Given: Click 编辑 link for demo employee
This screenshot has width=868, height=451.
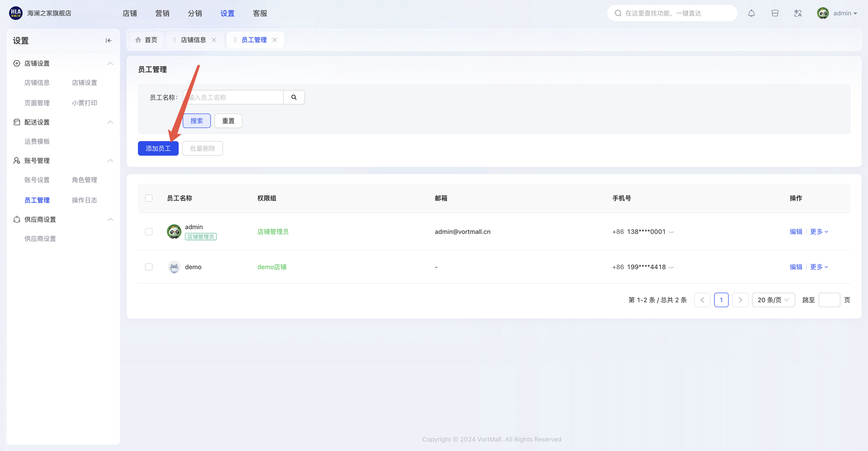Looking at the screenshot, I should [796, 267].
